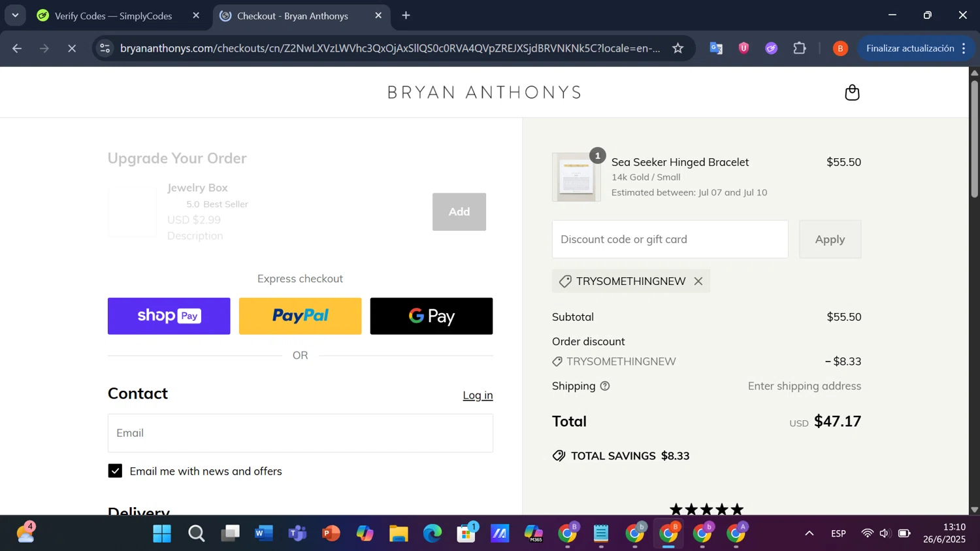Stop loading the page
This screenshot has height=551, width=980.
[x=72, y=48]
